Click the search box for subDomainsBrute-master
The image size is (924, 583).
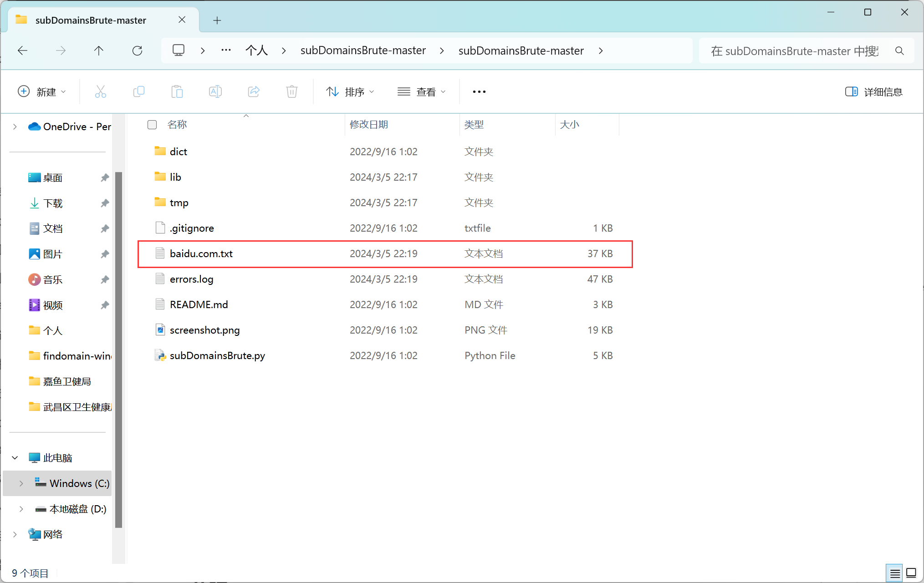[x=795, y=51]
